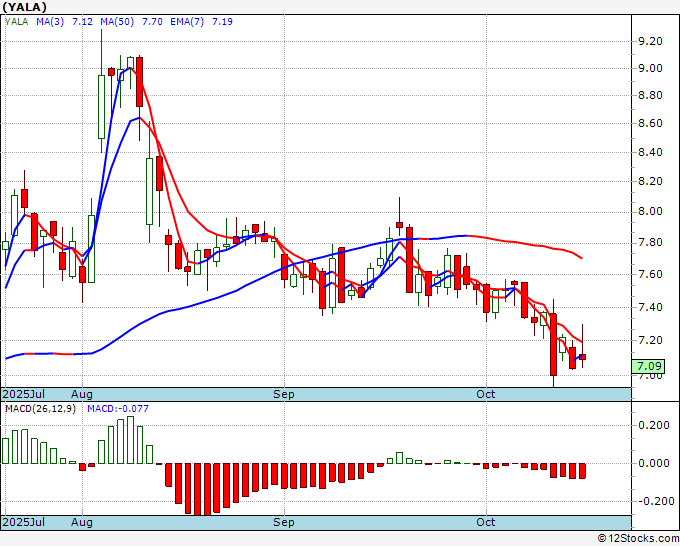Click the EMA(7) value 7.19

[x=222, y=22]
